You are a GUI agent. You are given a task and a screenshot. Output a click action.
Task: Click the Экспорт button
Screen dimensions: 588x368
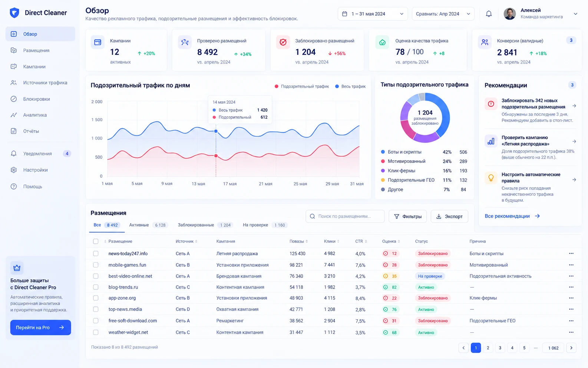pos(449,216)
